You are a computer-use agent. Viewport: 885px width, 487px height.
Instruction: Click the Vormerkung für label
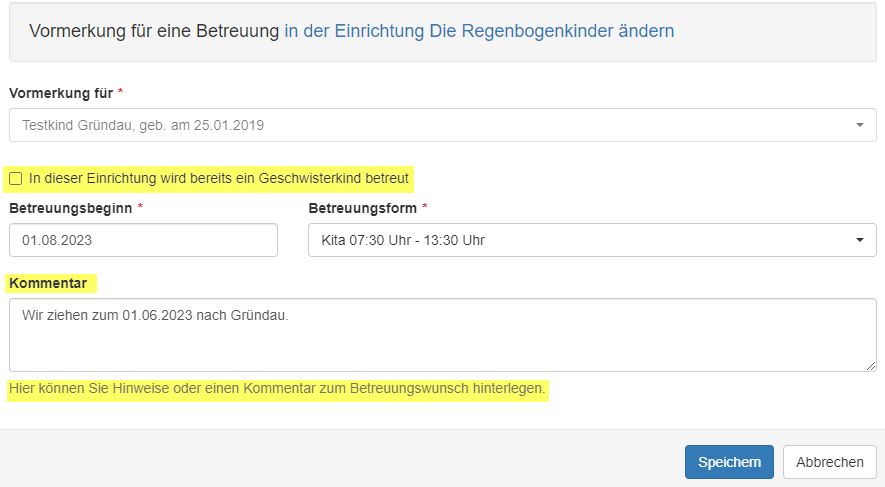coord(61,93)
